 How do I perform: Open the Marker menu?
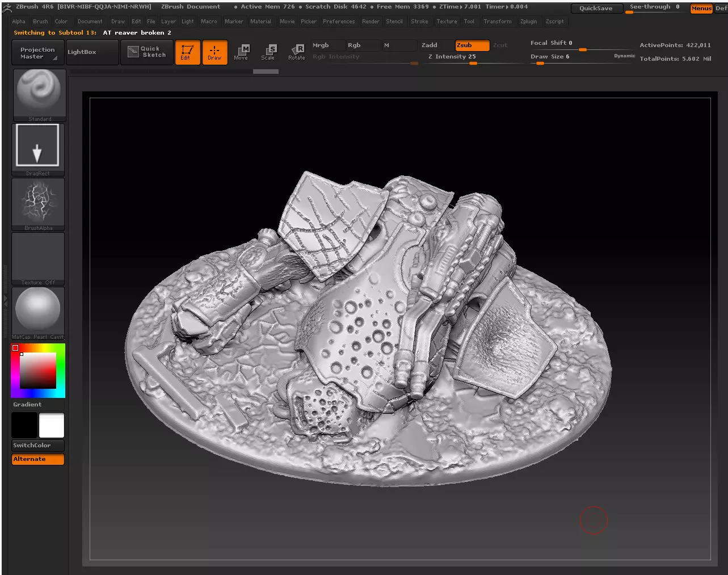tap(234, 22)
